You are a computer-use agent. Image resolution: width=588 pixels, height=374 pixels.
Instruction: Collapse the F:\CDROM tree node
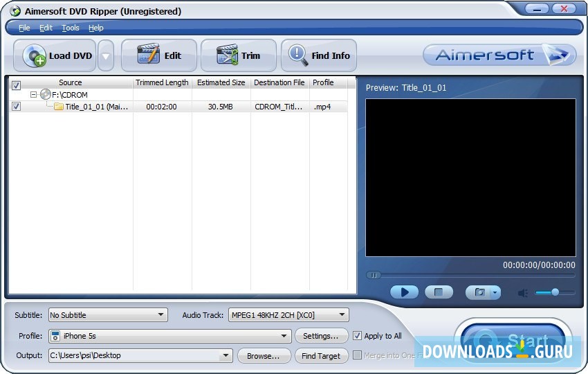(x=33, y=95)
